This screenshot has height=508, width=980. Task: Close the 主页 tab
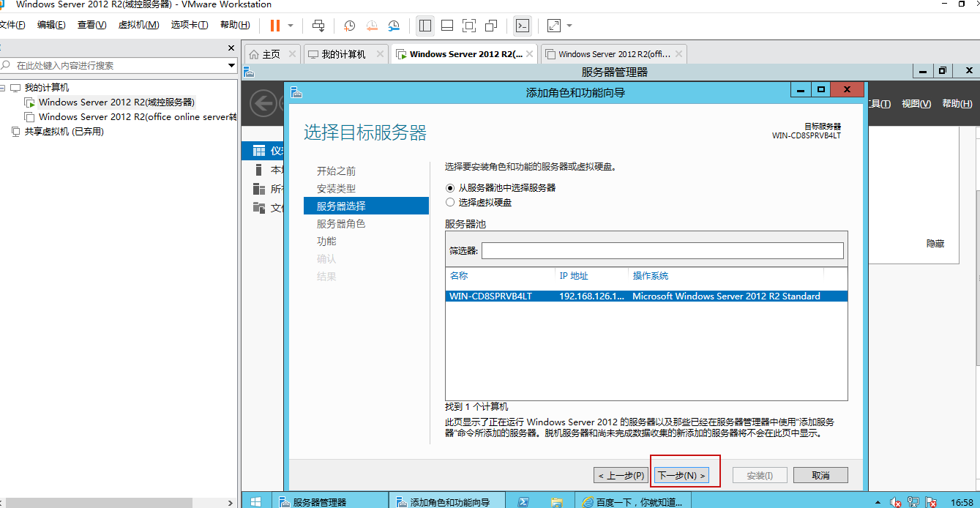click(x=292, y=54)
